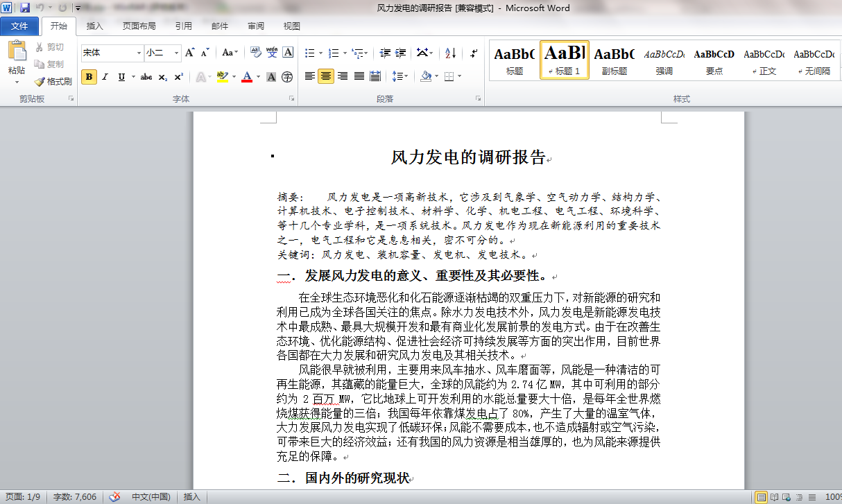842x504 pixels.
Task: Toggle Bold formatting off
Action: point(89,77)
